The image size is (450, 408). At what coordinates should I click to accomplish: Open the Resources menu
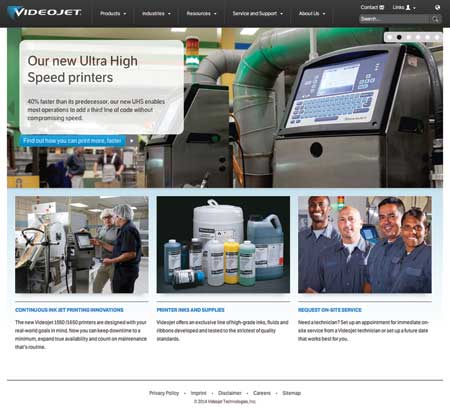(201, 14)
